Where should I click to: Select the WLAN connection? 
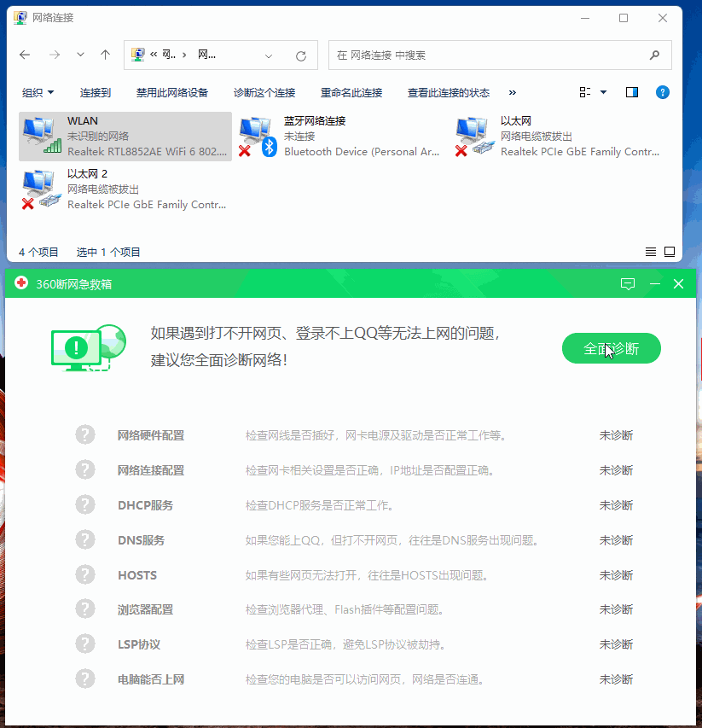[x=125, y=137]
